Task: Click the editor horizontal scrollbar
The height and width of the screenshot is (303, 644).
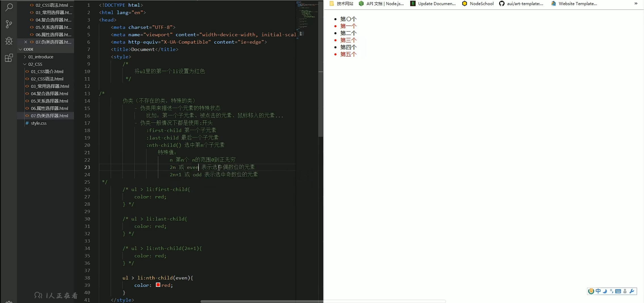Action: [x=323, y=301]
